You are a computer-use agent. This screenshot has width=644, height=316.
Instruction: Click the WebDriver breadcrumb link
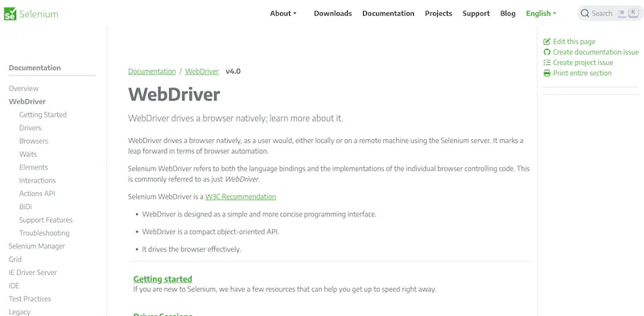(202, 72)
